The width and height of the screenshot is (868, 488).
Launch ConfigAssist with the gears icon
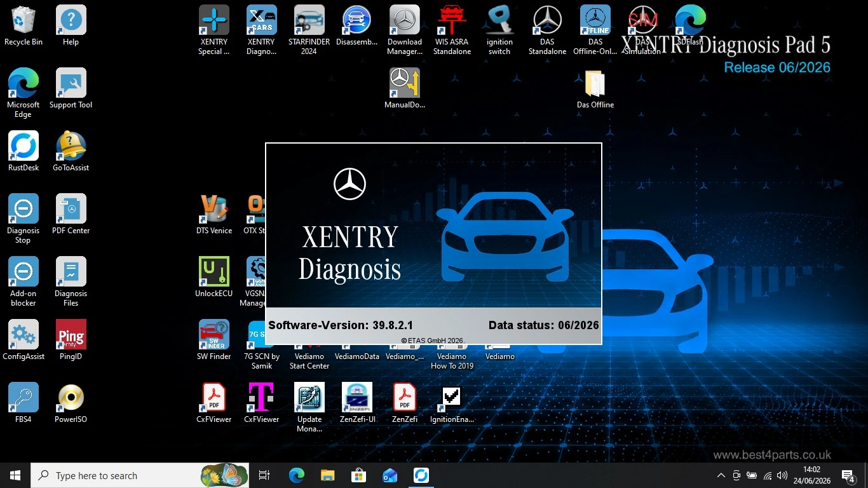click(24, 341)
